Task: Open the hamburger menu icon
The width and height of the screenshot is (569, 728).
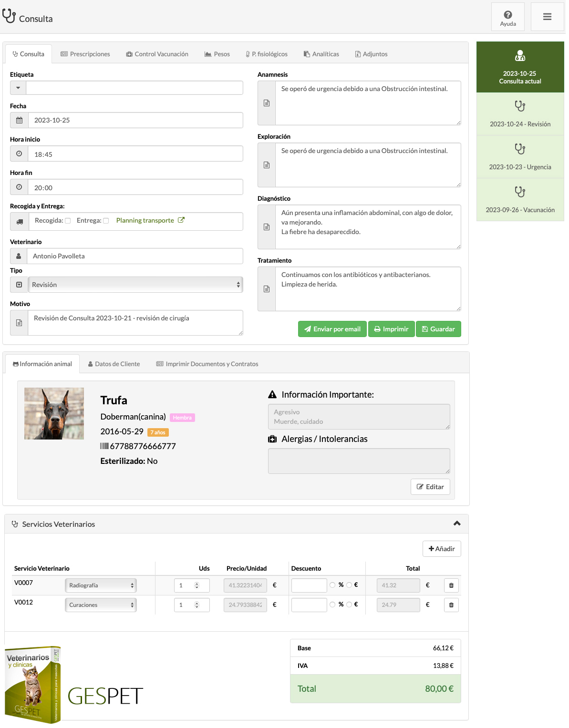Action: (x=547, y=17)
